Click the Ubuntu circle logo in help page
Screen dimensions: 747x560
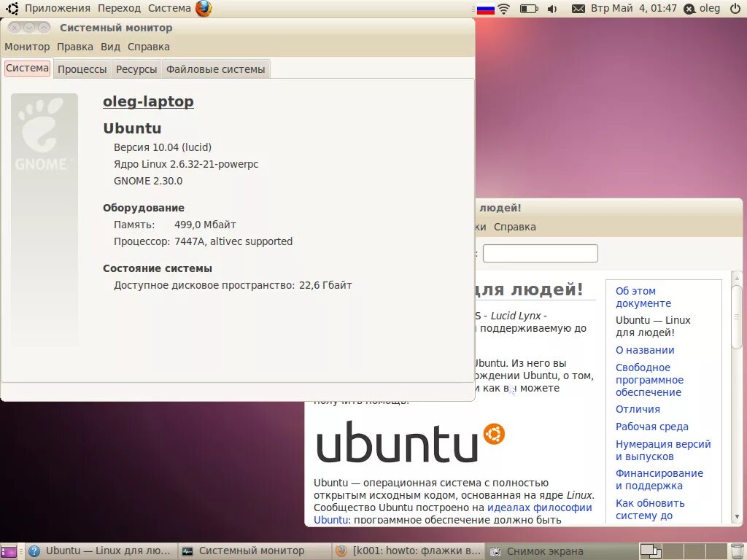pyautogui.click(x=494, y=434)
